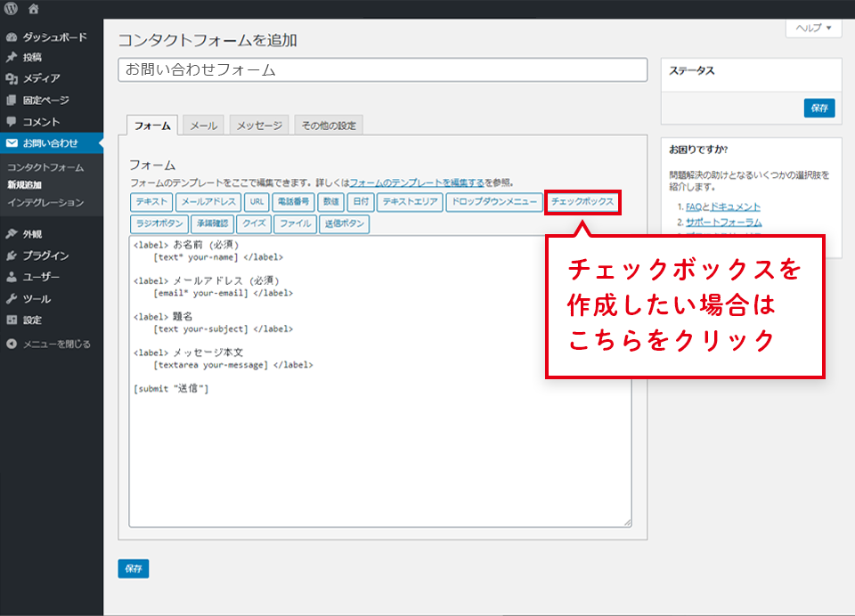The height and width of the screenshot is (616, 855).
Task: Open the support forum (サポートフォーラム) link
Action: [723, 222]
